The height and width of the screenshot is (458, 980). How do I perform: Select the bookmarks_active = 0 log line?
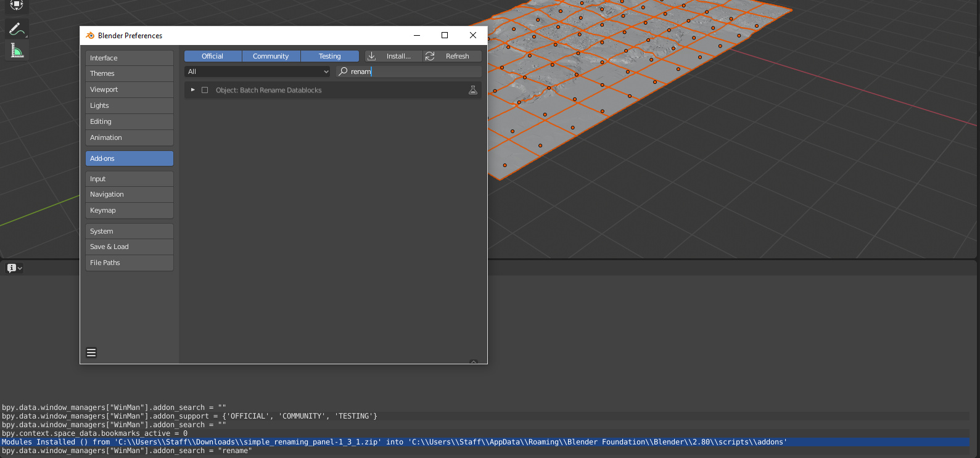click(x=485, y=433)
